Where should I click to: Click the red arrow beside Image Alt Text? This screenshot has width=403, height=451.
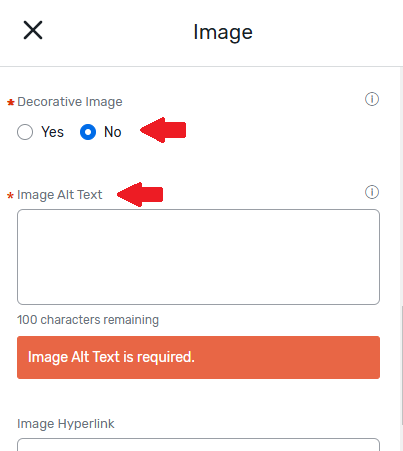coord(140,194)
